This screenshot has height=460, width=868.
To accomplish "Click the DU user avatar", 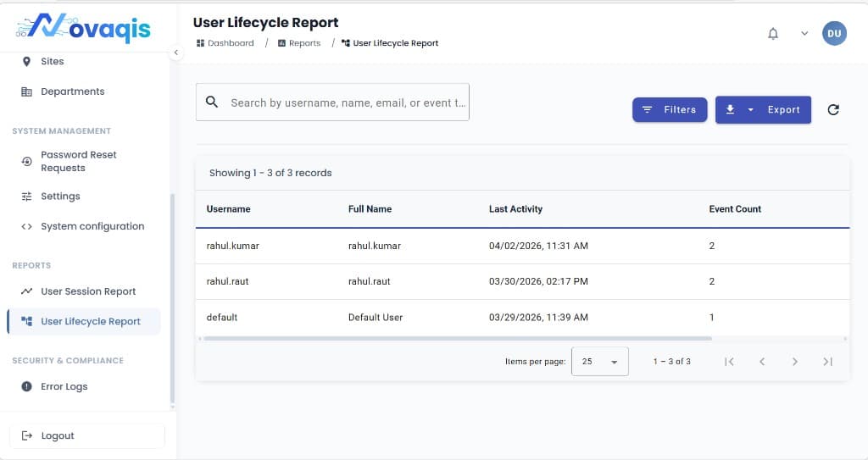I will [x=834, y=34].
